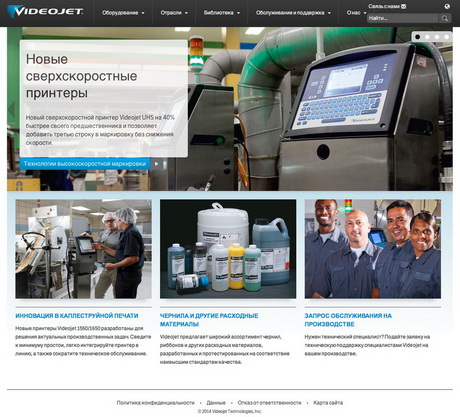Select the fourth carousel dot
Viewport: 460px width, 417px height.
(x=447, y=37)
